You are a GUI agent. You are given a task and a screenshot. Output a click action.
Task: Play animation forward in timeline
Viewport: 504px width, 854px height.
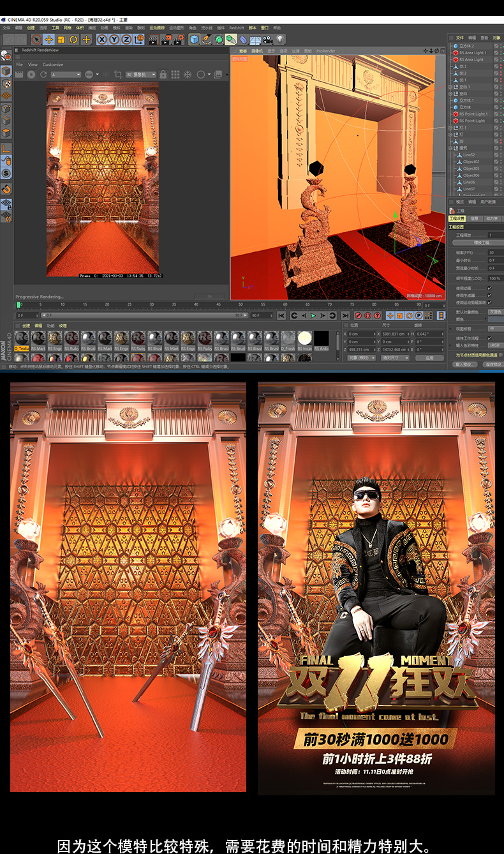coord(313,315)
